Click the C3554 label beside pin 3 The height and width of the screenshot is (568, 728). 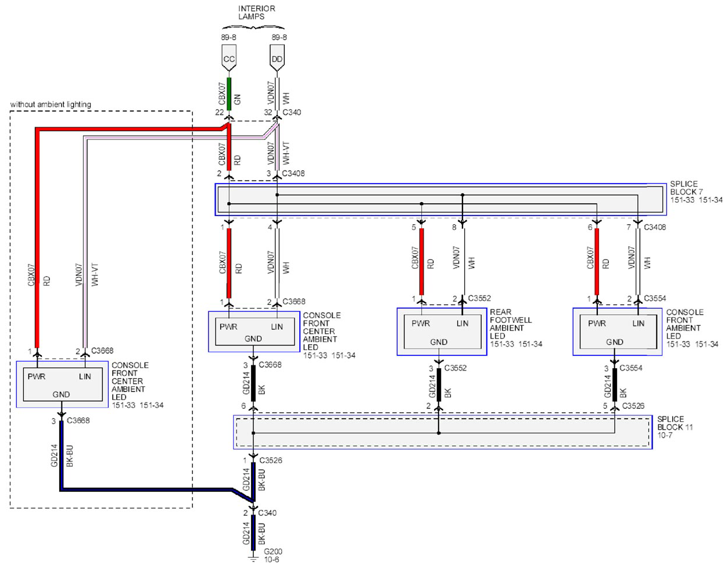click(631, 368)
